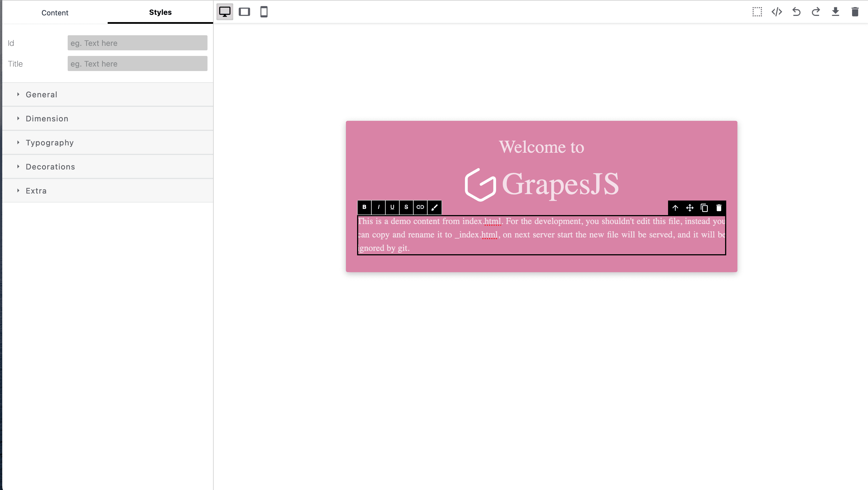Click the component move/drag icon
The height and width of the screenshot is (490, 868).
tap(690, 208)
